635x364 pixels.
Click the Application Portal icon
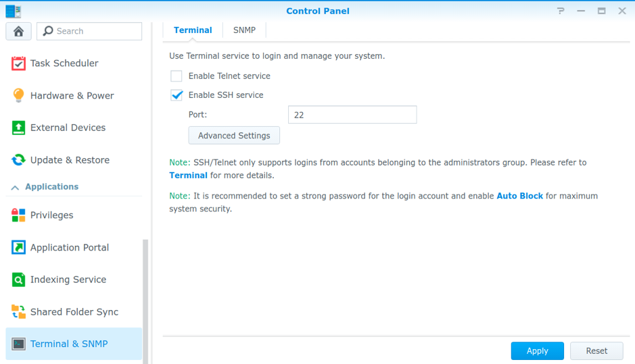tap(18, 248)
